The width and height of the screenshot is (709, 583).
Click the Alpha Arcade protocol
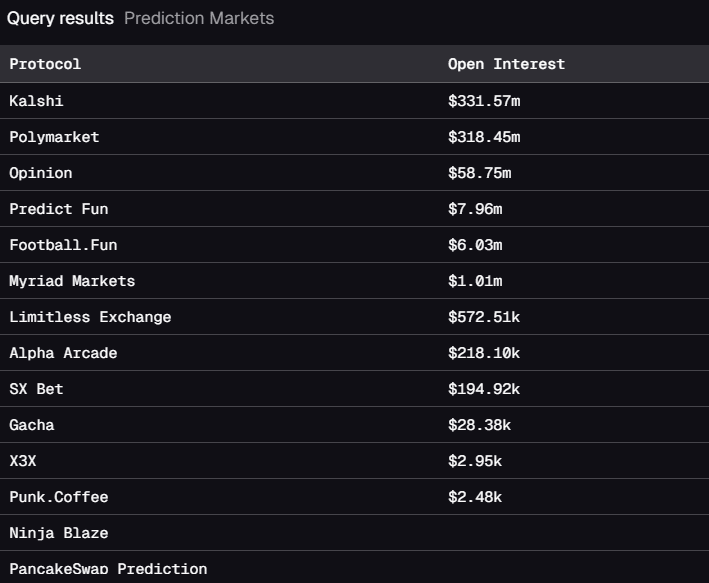pyautogui.click(x=63, y=353)
